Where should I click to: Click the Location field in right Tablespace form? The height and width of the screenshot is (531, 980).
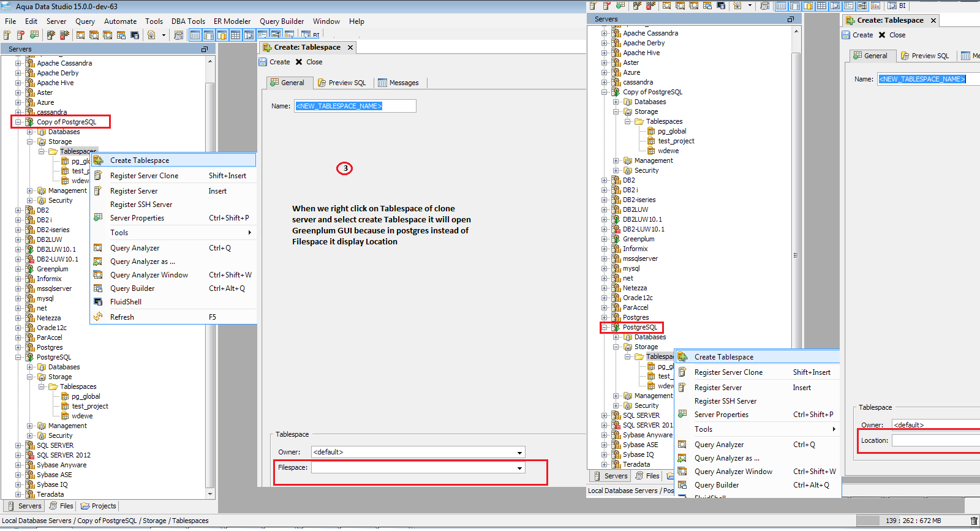tap(936, 441)
